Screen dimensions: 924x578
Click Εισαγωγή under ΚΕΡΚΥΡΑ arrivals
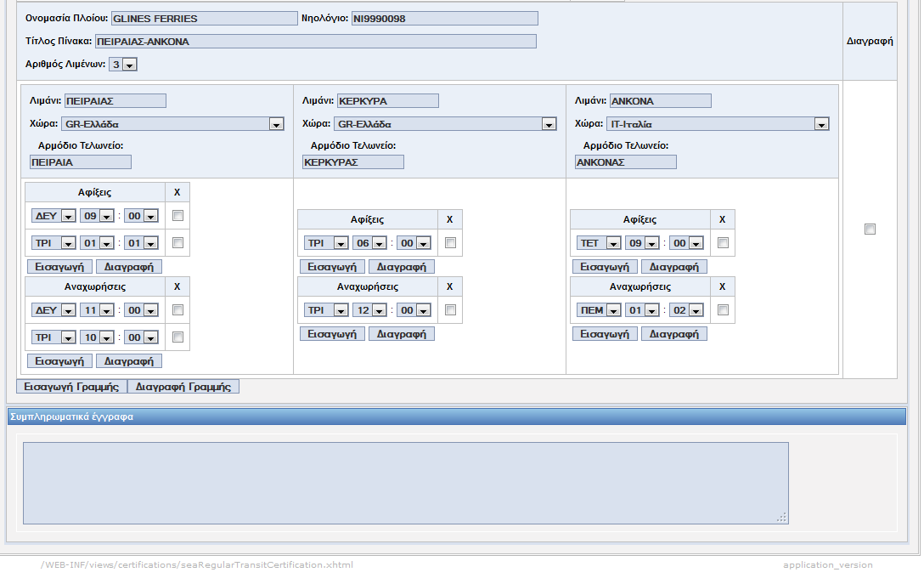pos(332,267)
